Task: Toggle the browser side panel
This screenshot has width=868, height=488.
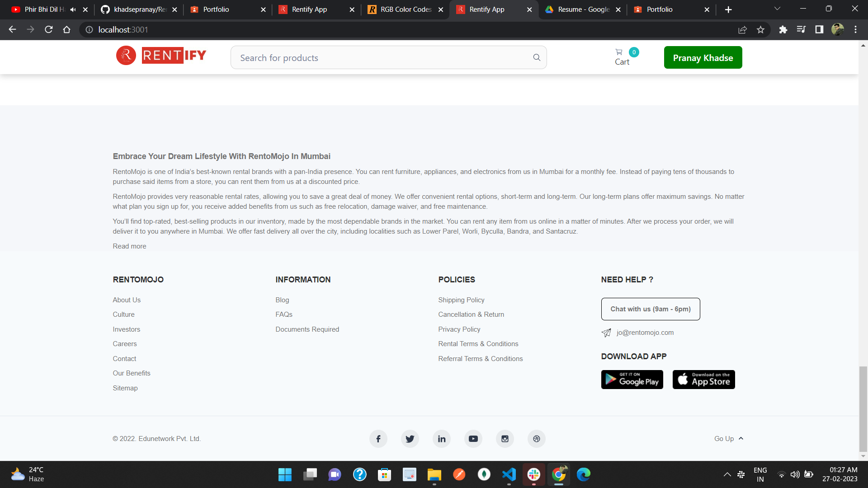Action: tap(819, 30)
